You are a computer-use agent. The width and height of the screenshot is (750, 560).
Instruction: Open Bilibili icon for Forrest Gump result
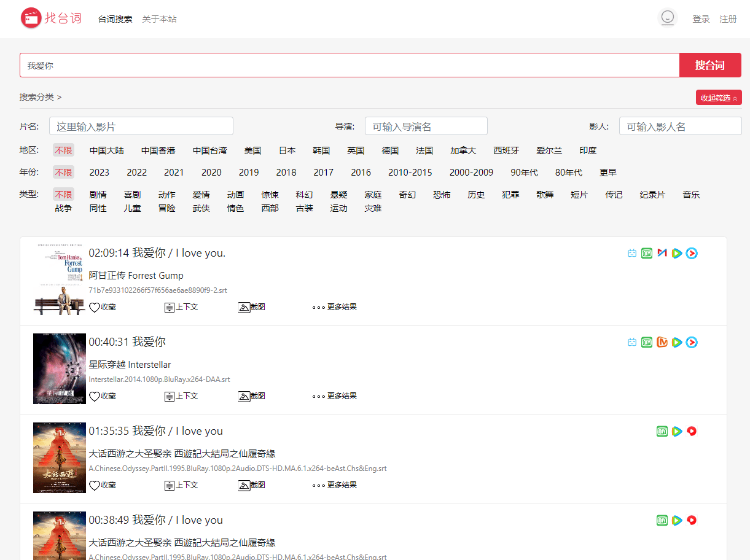click(x=632, y=254)
